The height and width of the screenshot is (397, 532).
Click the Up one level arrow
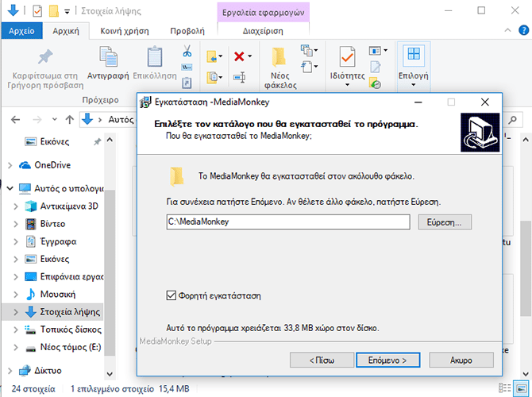coord(70,119)
